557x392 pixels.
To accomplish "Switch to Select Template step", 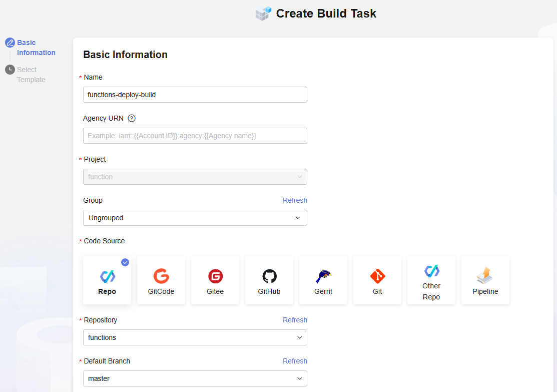I will pyautogui.click(x=31, y=75).
